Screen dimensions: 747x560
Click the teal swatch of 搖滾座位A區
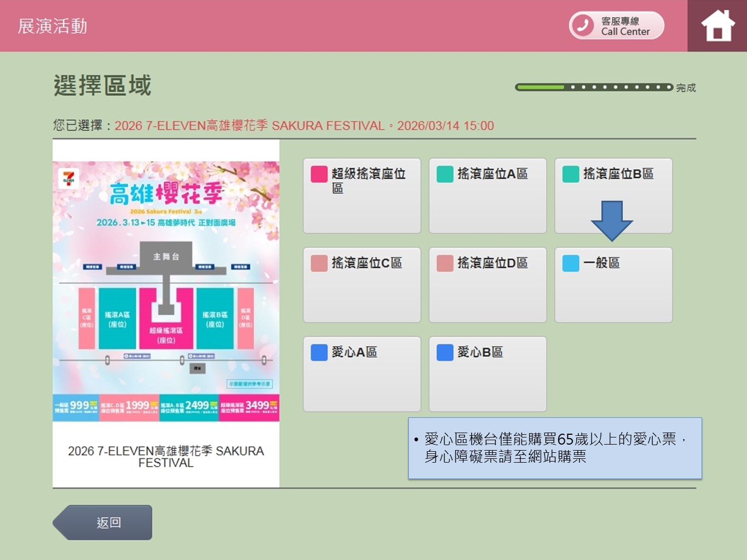[x=445, y=174]
